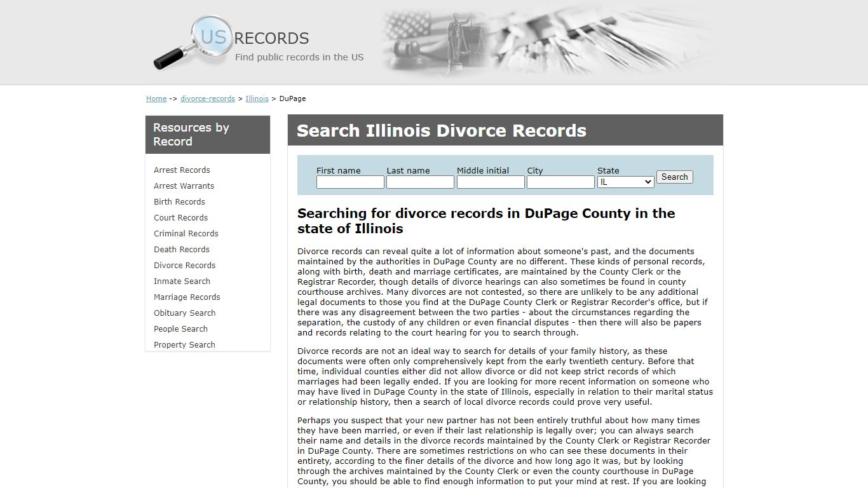This screenshot has height=488, width=868.
Task: Open Arrest Warrants in sidebar
Action: 184,186
